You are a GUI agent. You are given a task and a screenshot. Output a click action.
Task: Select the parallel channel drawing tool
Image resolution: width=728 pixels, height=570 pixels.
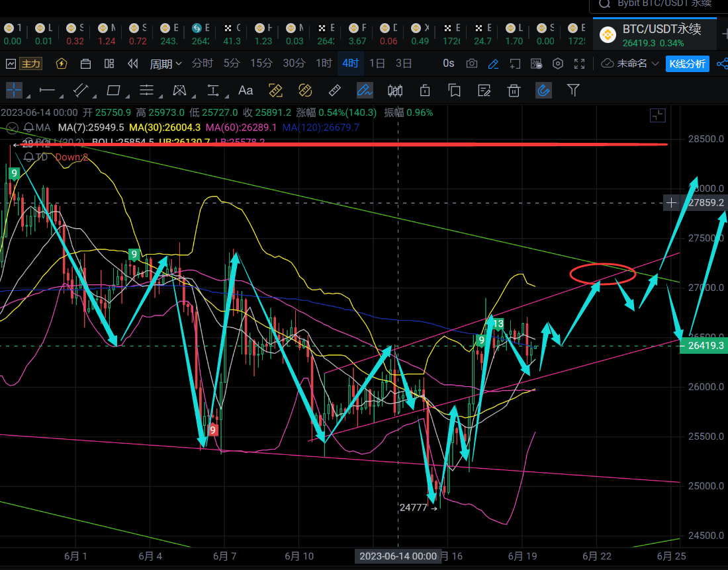(x=146, y=90)
